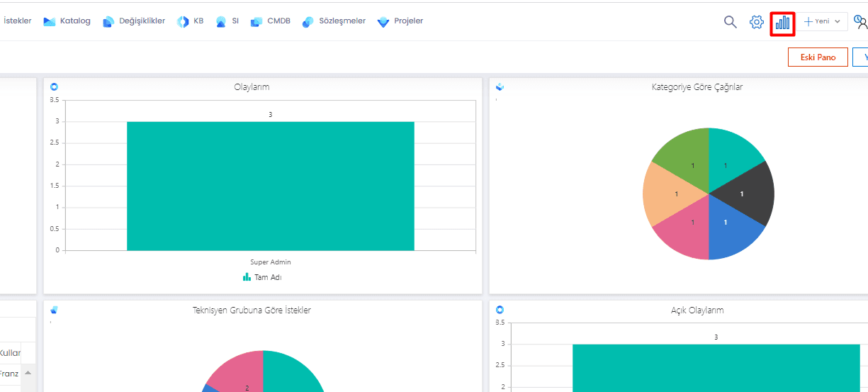This screenshot has width=868, height=392.
Task: Open the SI menu
Action: 227,21
